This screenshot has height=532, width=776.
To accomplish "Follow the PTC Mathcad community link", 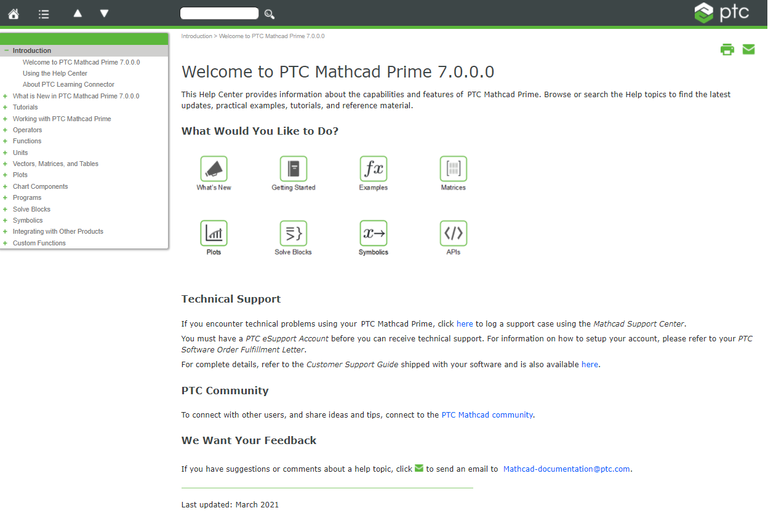I will click(487, 415).
